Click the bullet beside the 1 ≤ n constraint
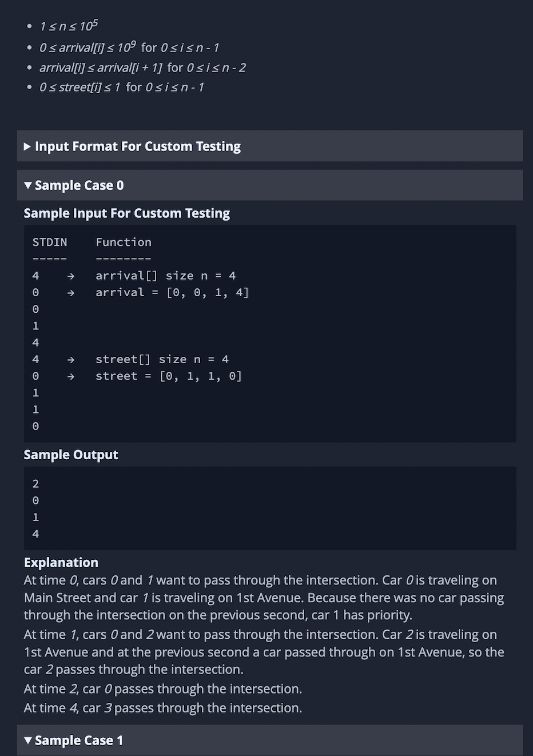 29,26
